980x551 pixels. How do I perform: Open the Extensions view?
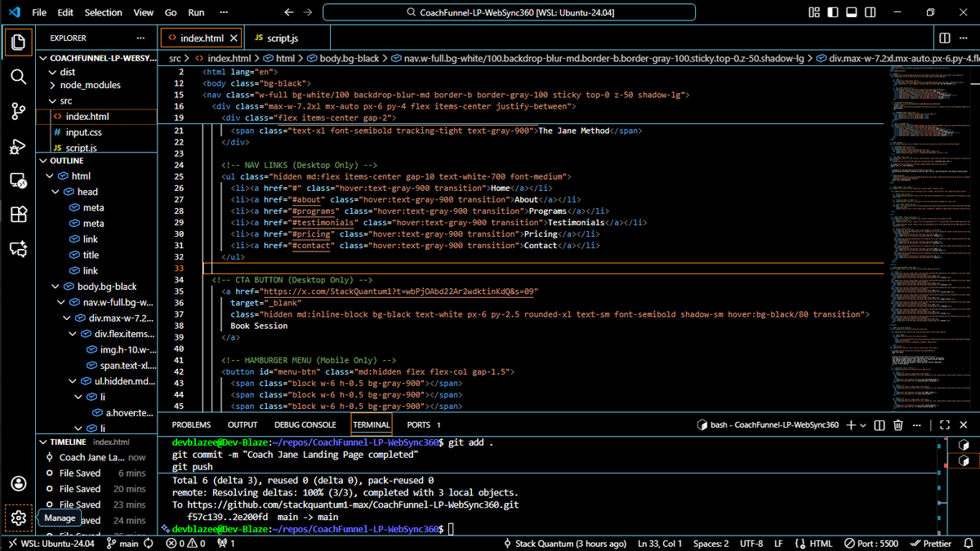18,215
